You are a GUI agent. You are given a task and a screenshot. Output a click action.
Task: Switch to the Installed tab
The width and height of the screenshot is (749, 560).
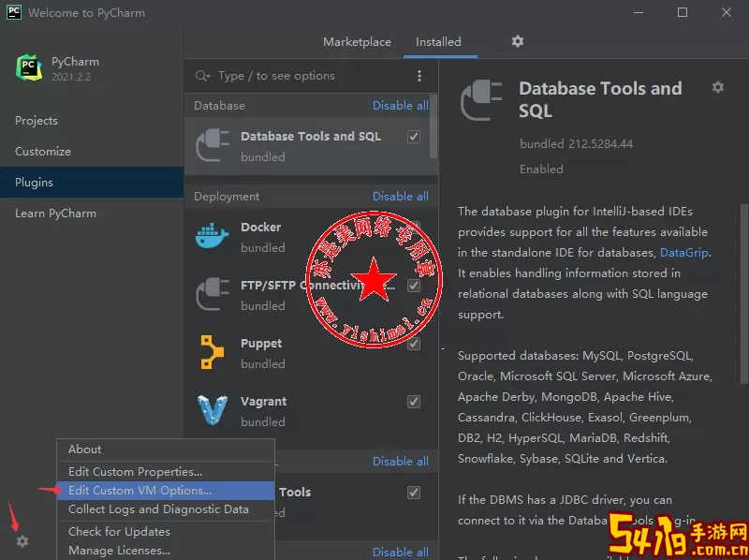tap(438, 42)
